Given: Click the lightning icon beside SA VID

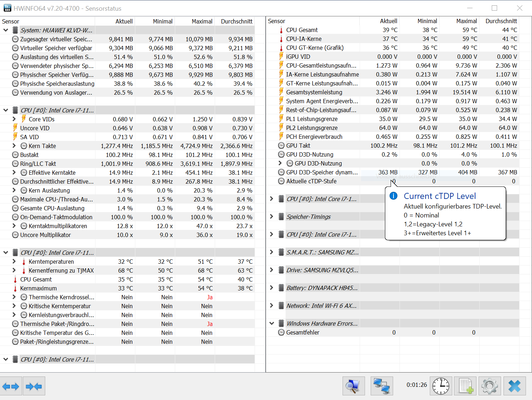Looking at the screenshot, I should (15, 137).
